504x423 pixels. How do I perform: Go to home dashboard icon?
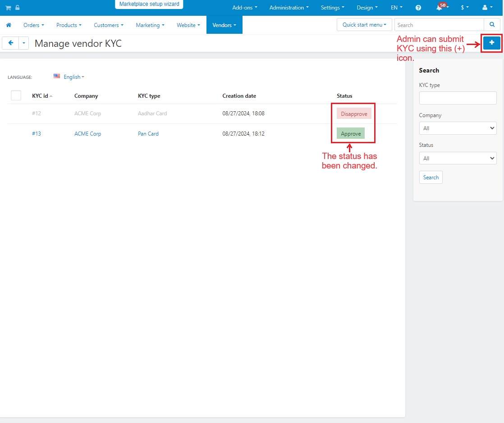(9, 25)
